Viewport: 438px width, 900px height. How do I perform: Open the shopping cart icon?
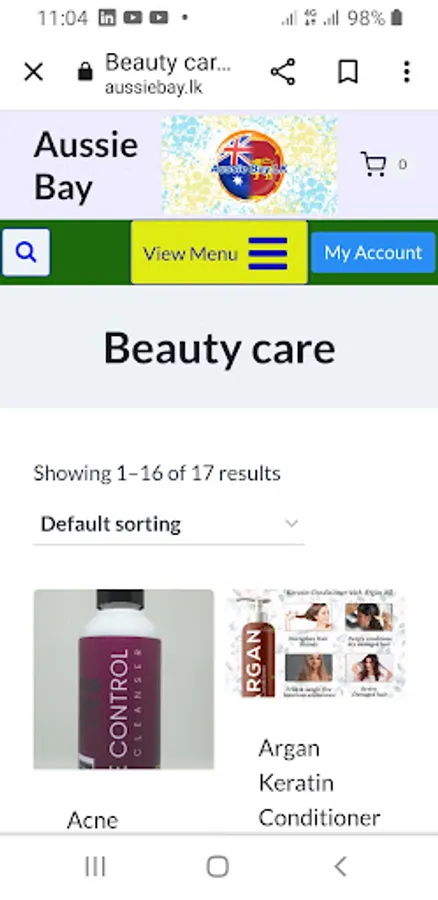coord(374,164)
